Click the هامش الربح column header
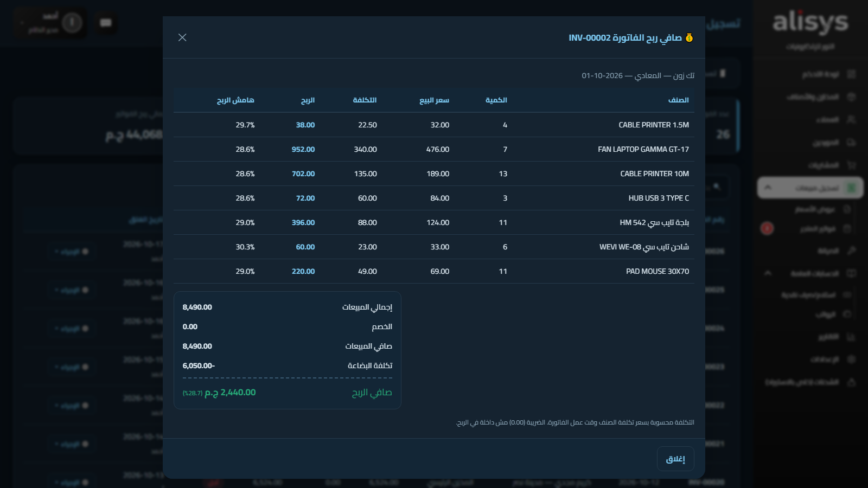868x488 pixels. point(235,100)
